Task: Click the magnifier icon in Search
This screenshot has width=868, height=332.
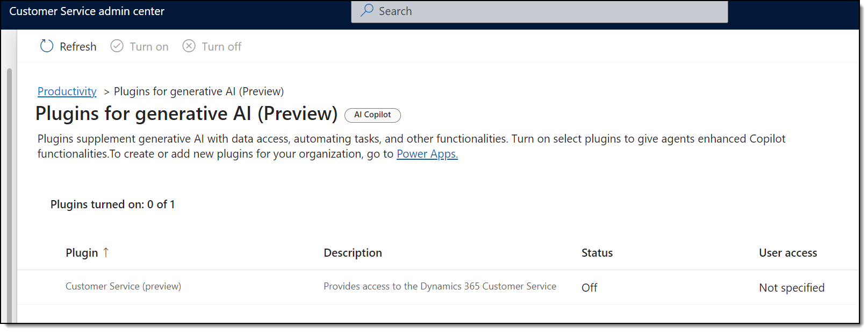Action: [367, 11]
